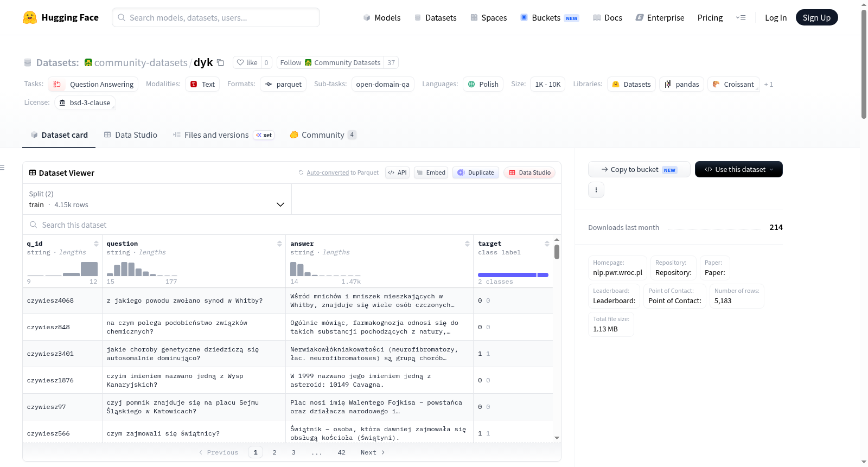The height and width of the screenshot is (467, 868).
Task: Go to Spaces
Action: coord(489,18)
